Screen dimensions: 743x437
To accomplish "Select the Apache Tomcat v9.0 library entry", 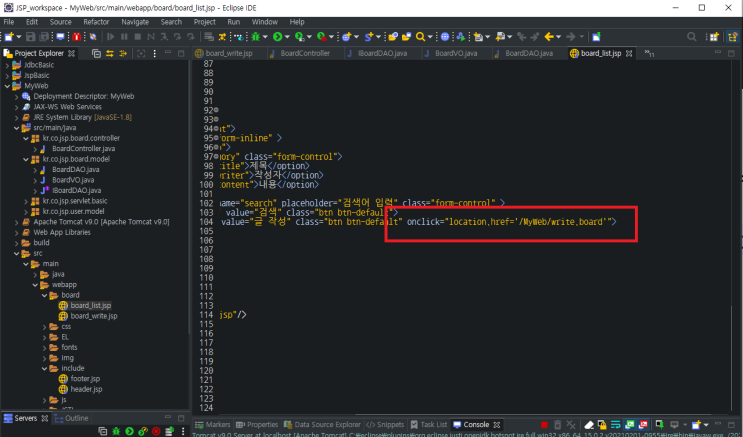I will (x=101, y=222).
